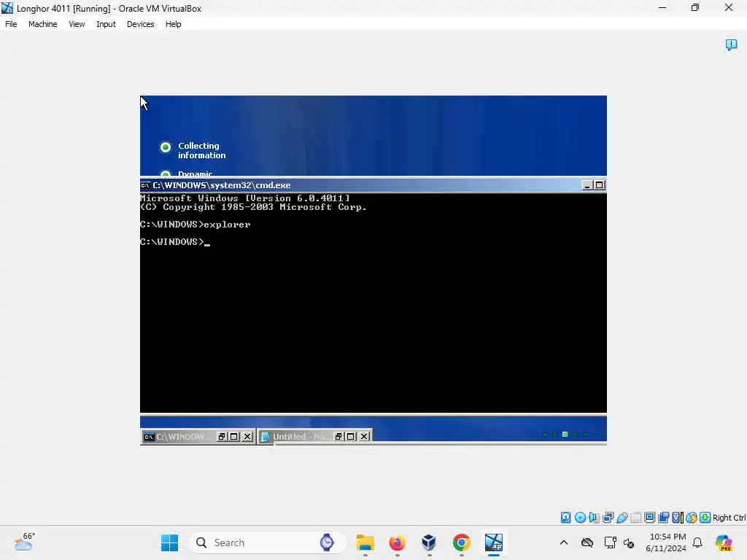Click the optical disk status icon
The image size is (747, 560).
click(x=580, y=517)
